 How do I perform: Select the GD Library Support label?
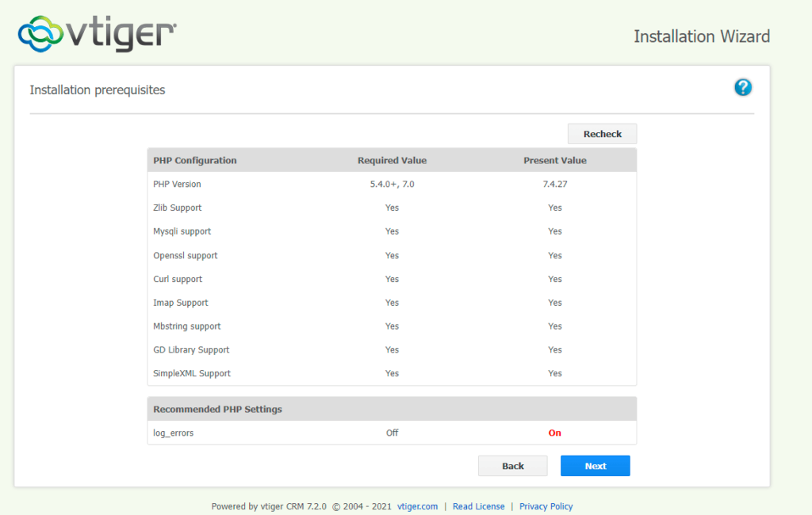coord(191,350)
